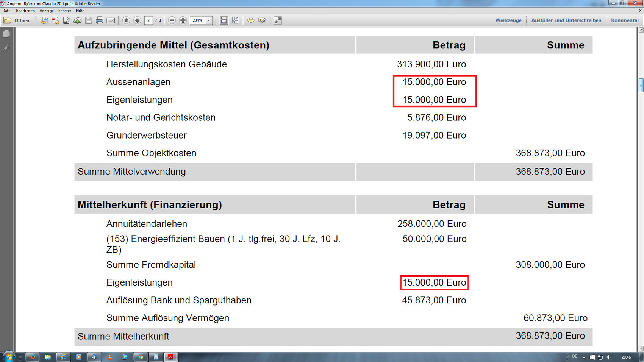
Task: Click the print file icon
Action: click(x=100, y=20)
